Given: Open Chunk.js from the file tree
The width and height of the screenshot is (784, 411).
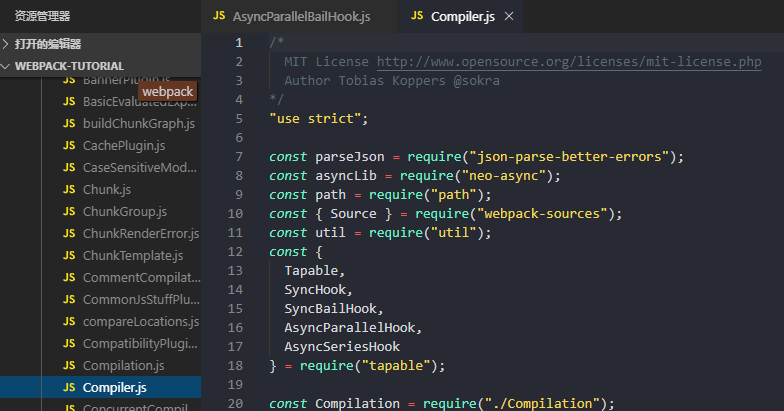Looking at the screenshot, I should [107, 190].
